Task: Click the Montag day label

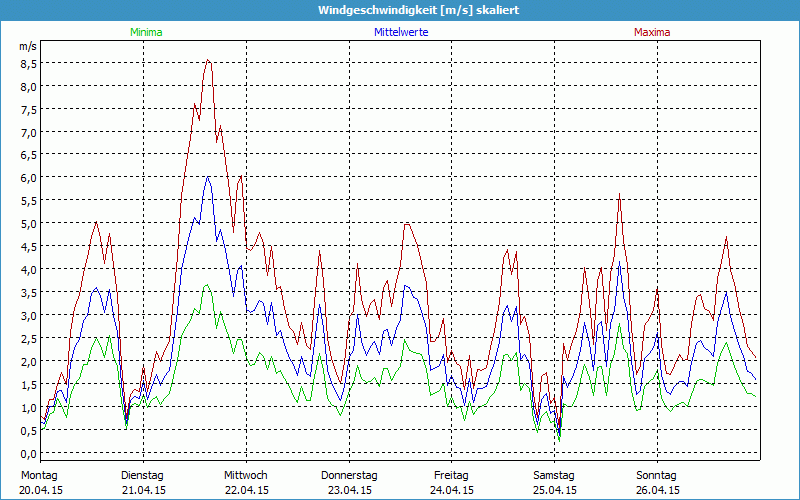Action: 39,476
